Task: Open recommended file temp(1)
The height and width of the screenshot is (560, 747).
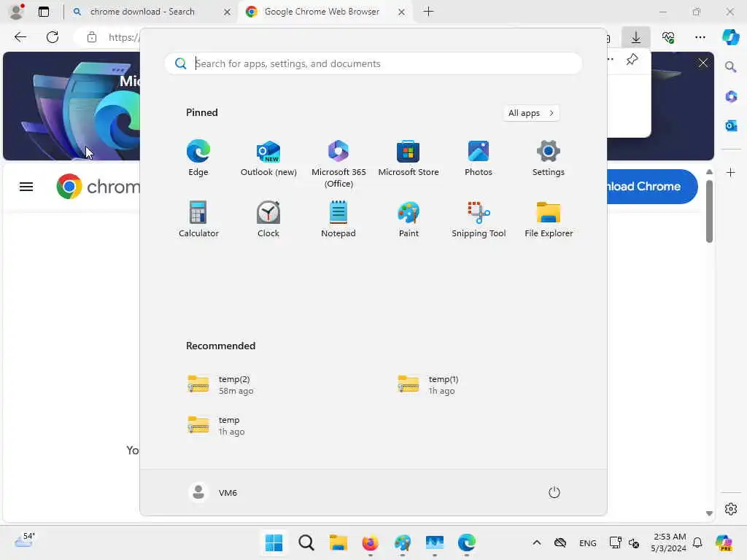Action: click(x=427, y=385)
